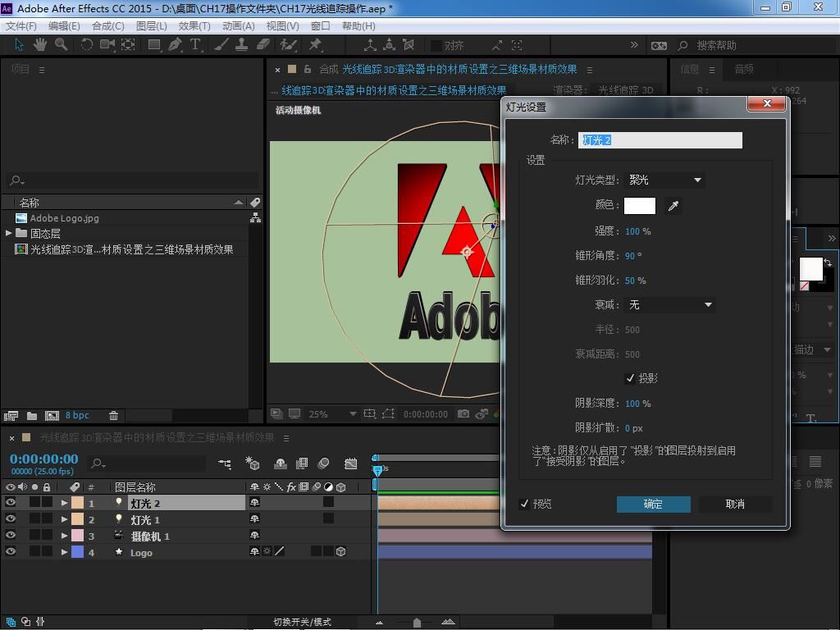
Task: Click the 8 bpc color depth button
Action: [77, 415]
